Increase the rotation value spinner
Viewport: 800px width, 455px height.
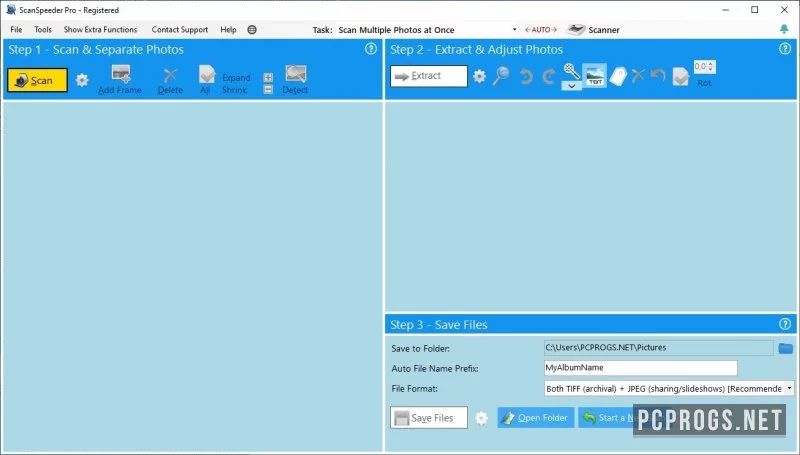[711, 64]
